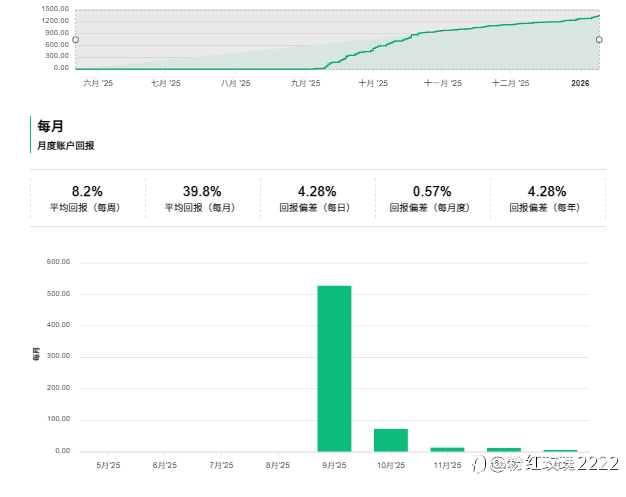Click the 4.28% 回报偏差 (每日) stat
Image resolution: width=626 pixels, height=497 pixels.
317,198
